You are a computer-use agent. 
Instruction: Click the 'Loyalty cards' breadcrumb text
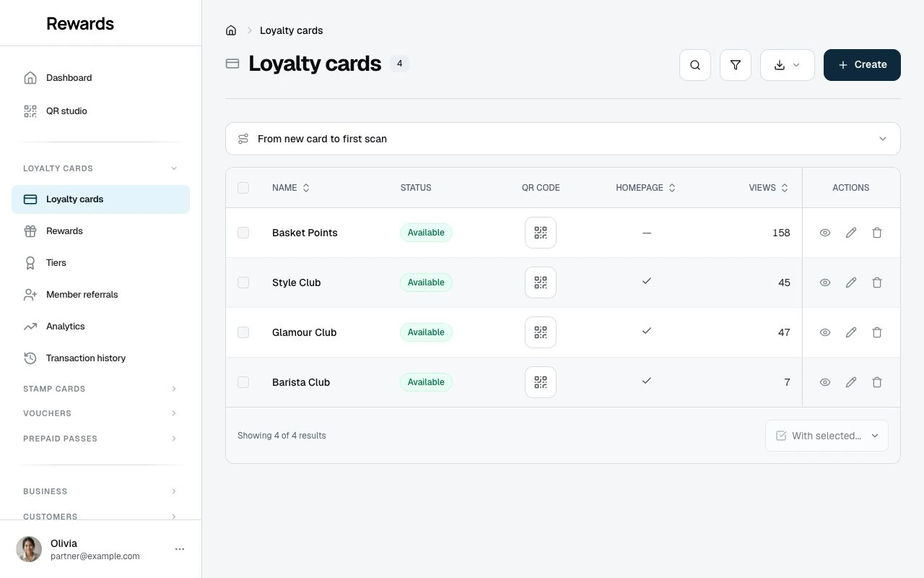pyautogui.click(x=291, y=30)
